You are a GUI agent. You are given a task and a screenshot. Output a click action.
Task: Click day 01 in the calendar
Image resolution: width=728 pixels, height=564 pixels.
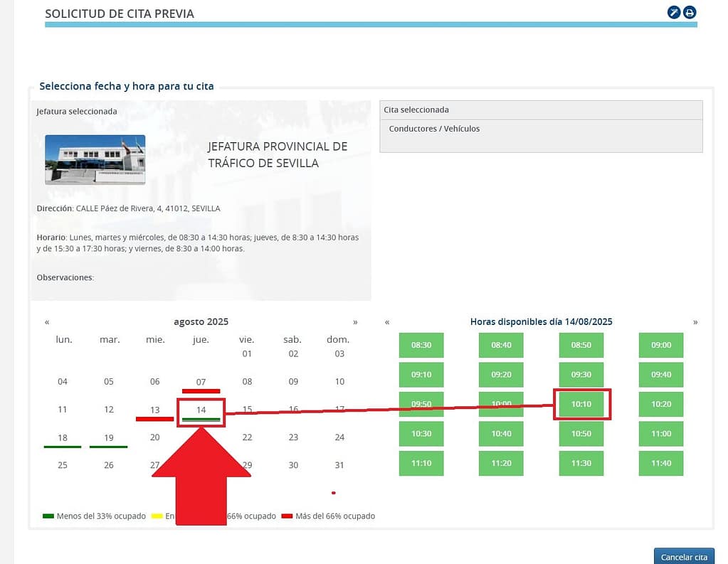coord(247,353)
